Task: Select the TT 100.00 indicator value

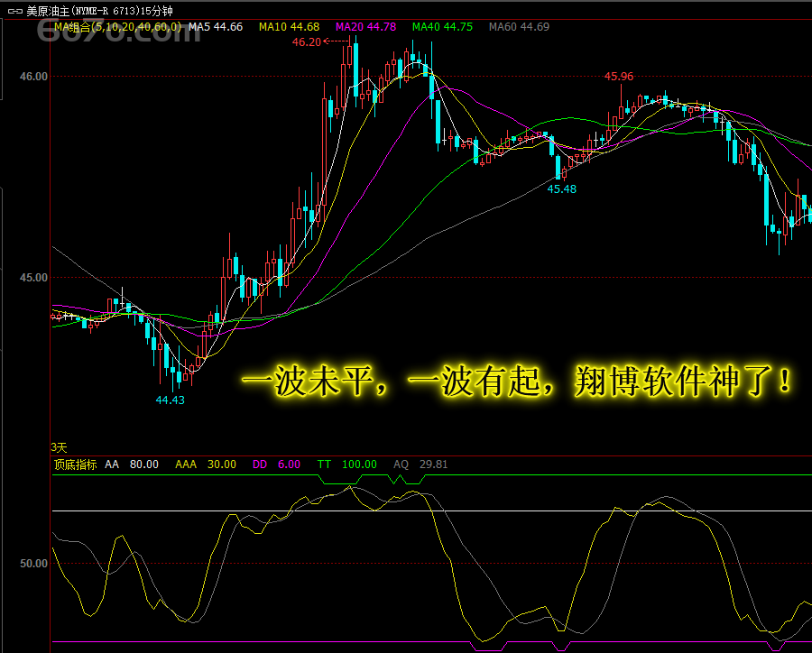Action: 347,464
